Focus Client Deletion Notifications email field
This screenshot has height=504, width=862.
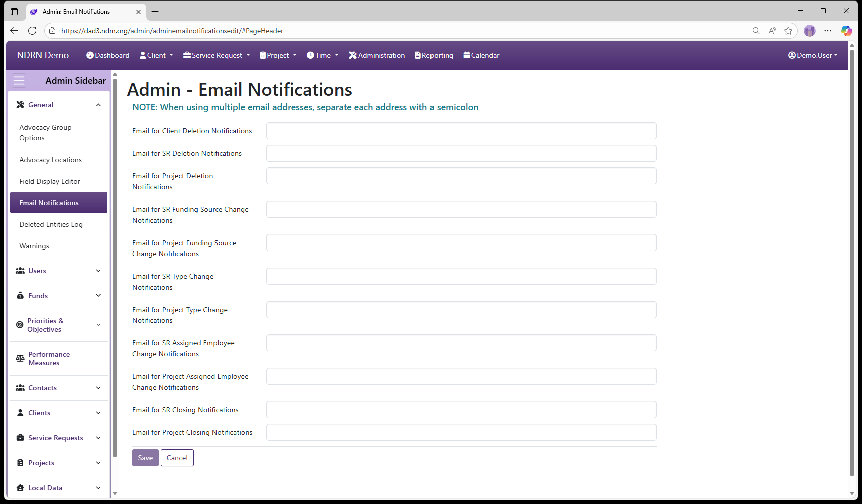[x=461, y=131]
